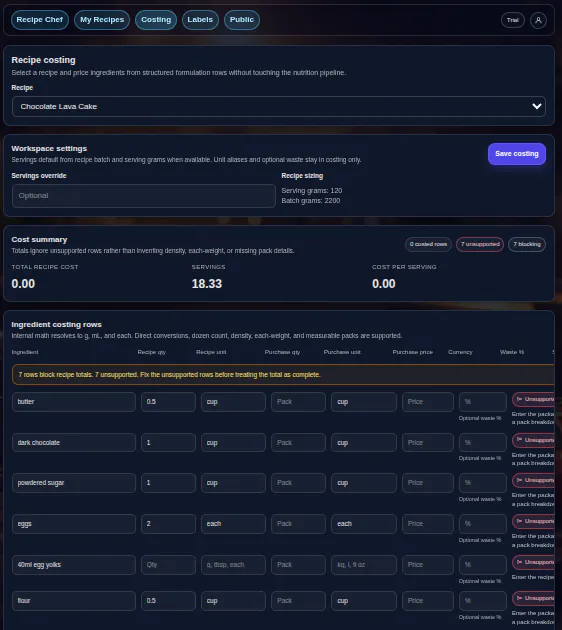Click the egg yolks Price field
Screen dimensions: 562x630
428,565
